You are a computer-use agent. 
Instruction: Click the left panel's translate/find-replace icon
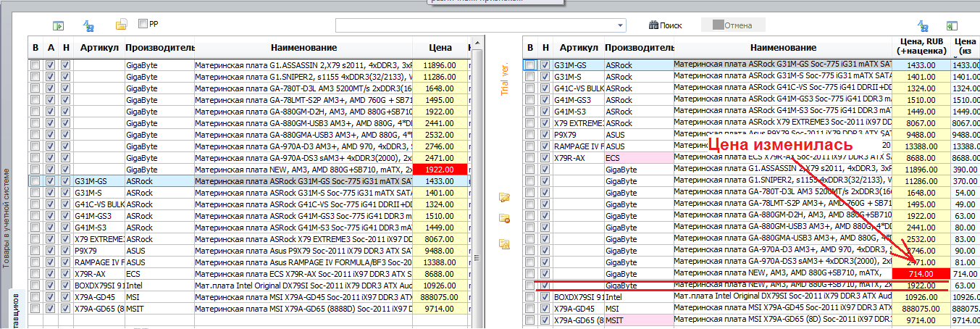[x=89, y=25]
